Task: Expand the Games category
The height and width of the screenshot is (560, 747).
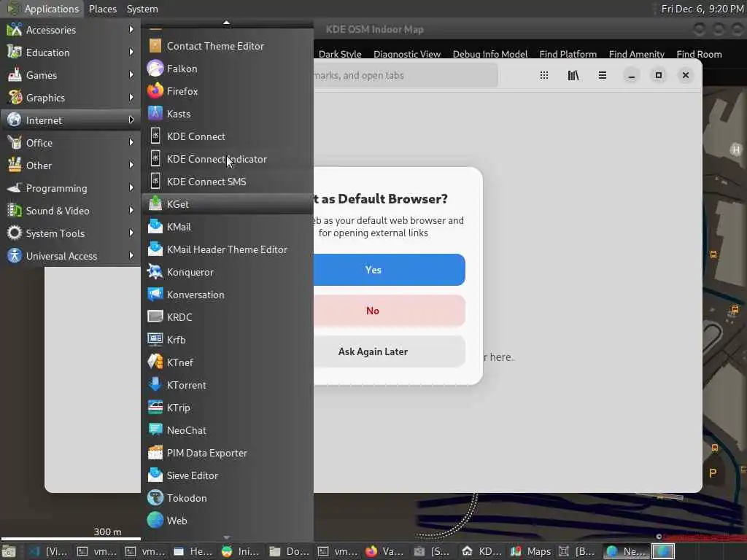Action: pyautogui.click(x=71, y=75)
